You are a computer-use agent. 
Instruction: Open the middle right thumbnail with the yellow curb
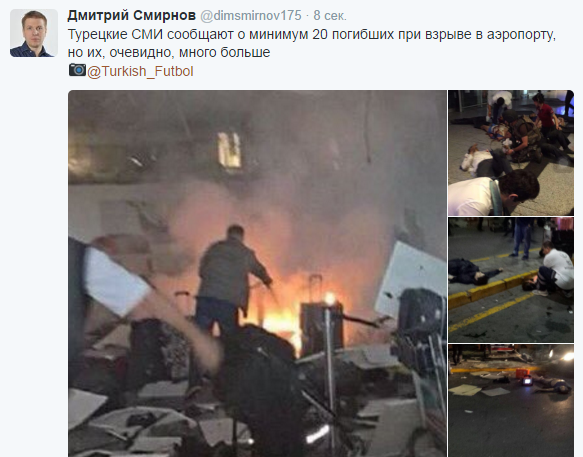click(511, 280)
